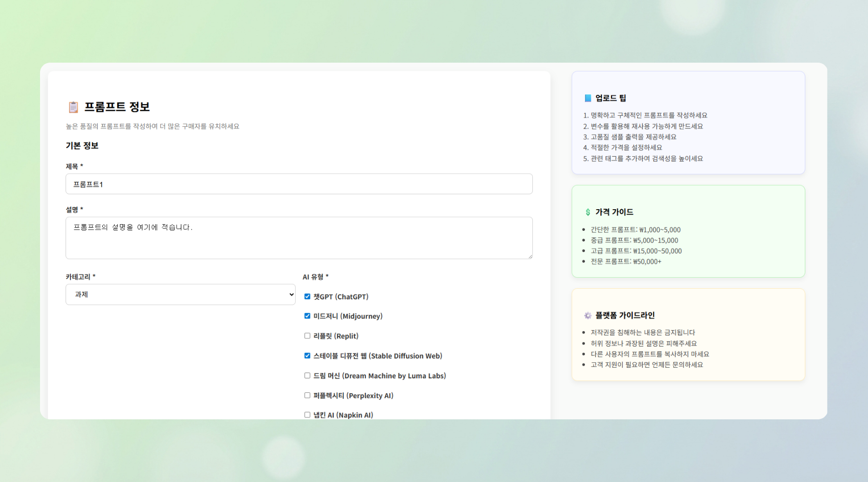Click the resize handle of 설명 textarea
The height and width of the screenshot is (482, 868).
click(x=530, y=256)
